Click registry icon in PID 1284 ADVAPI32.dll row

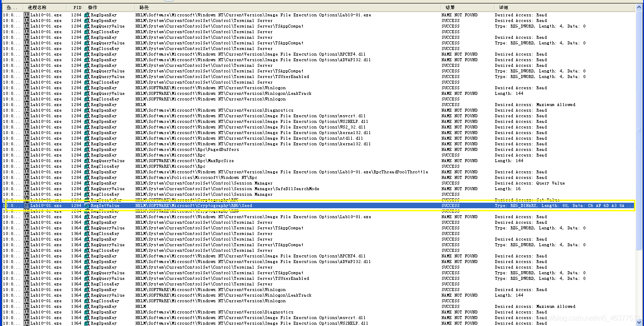click(x=87, y=60)
